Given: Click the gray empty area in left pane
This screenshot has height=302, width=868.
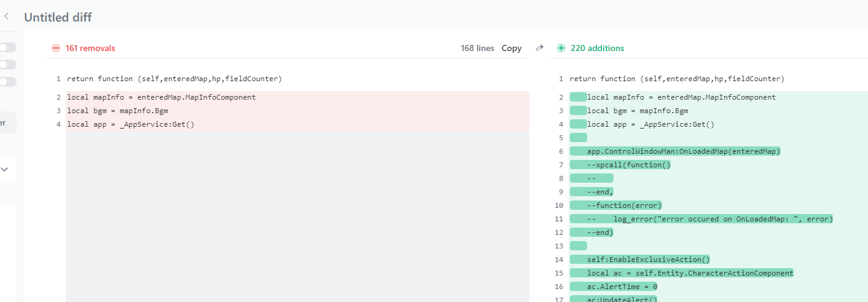Looking at the screenshot, I should [297, 215].
